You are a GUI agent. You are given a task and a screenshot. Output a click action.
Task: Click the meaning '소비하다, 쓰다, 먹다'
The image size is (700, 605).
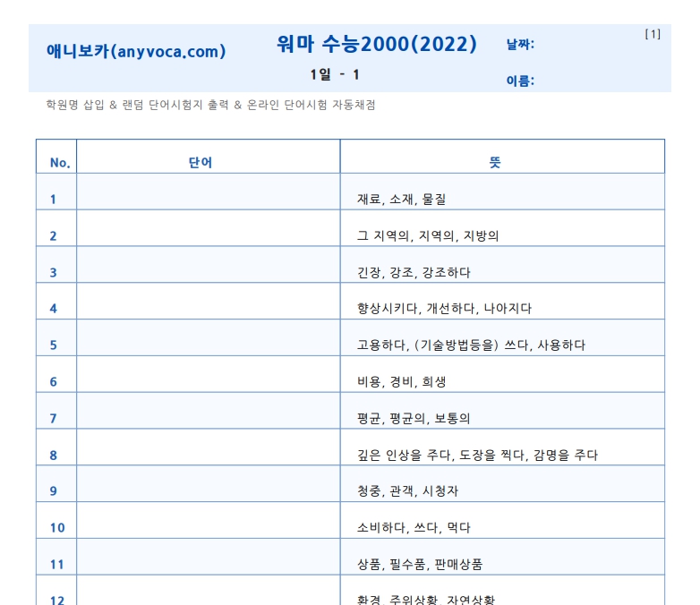click(x=414, y=528)
